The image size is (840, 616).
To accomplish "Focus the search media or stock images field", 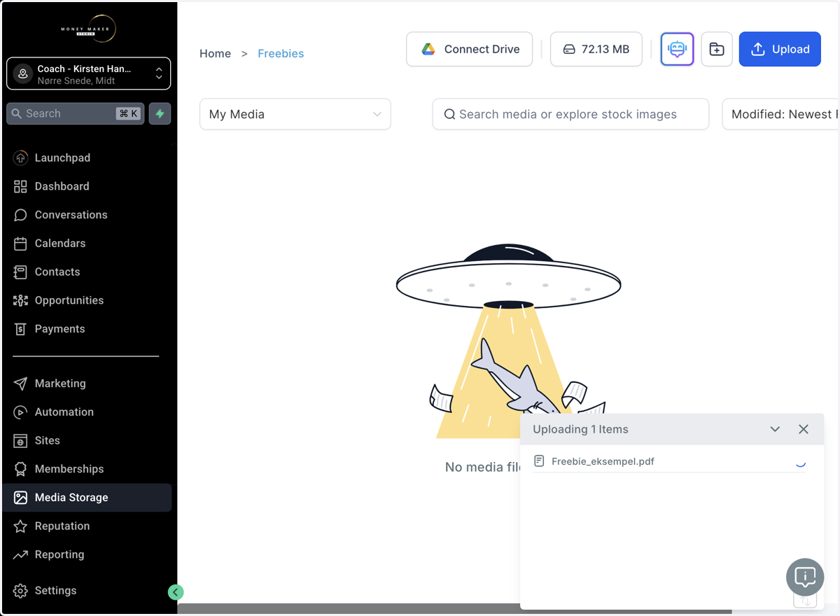I will pyautogui.click(x=570, y=114).
